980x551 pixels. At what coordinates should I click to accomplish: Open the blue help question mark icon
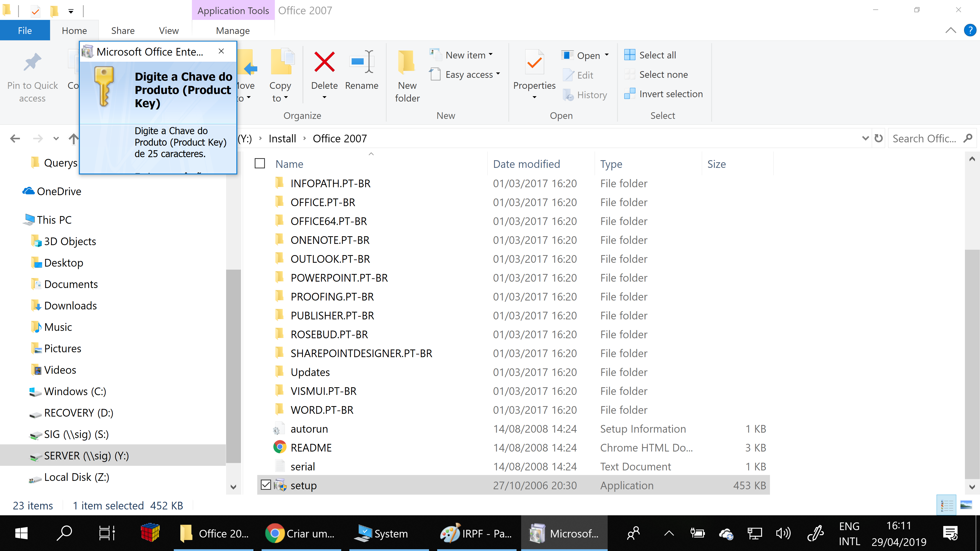tap(970, 30)
